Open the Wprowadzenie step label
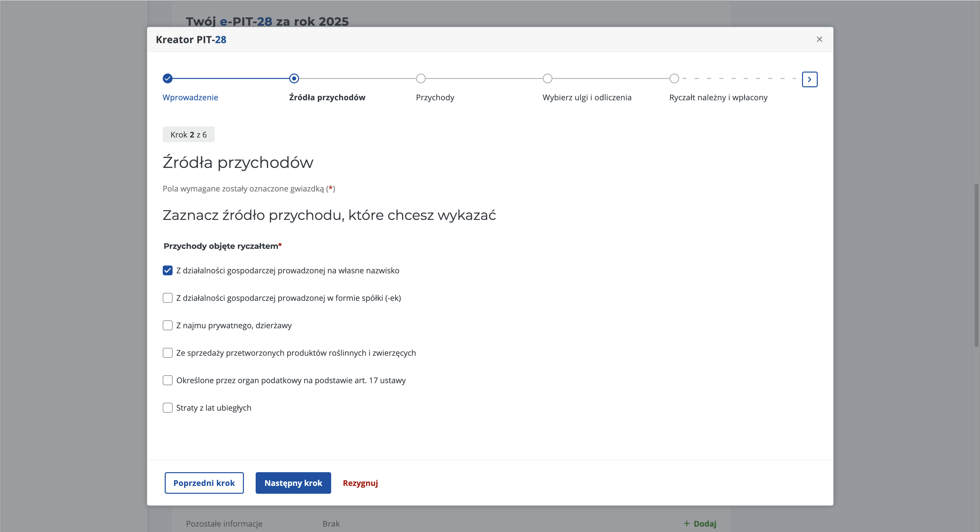980x532 pixels. pos(190,97)
